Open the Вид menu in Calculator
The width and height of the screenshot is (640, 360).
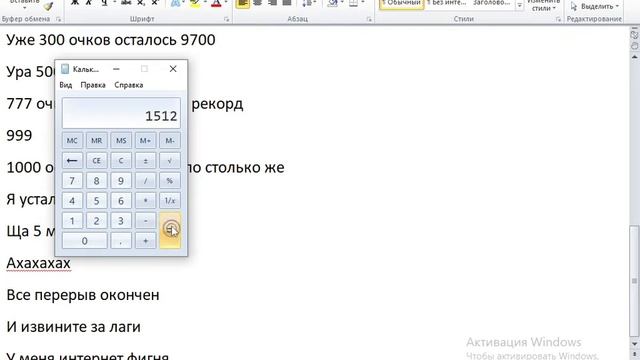click(x=66, y=85)
